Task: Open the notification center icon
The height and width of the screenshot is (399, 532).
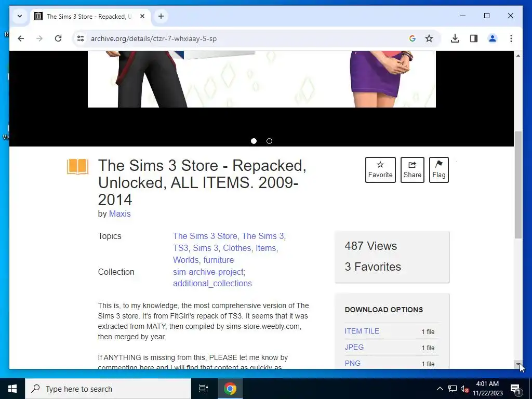Action: (515, 389)
